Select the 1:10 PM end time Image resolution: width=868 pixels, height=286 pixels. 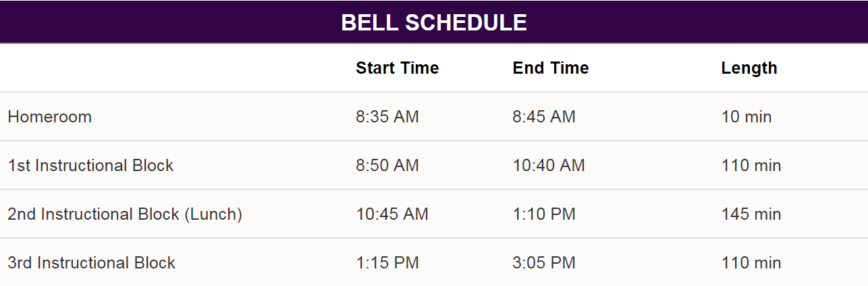[544, 214]
